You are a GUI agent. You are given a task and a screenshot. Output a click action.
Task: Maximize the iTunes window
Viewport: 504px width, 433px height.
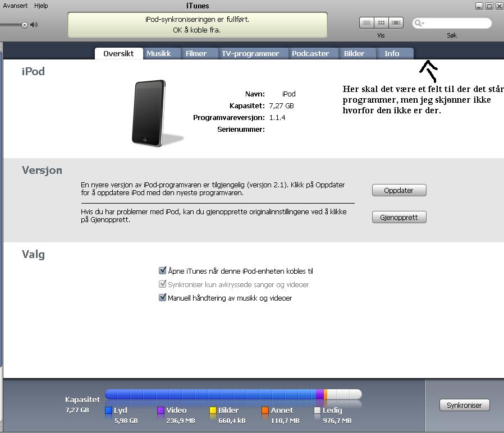[x=489, y=6]
